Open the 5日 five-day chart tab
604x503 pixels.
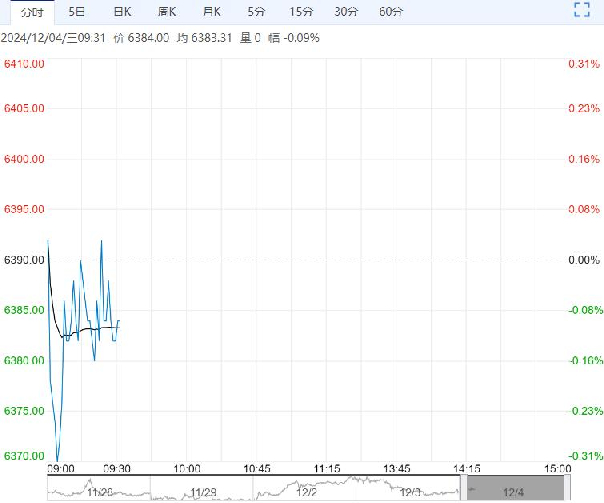(x=76, y=12)
